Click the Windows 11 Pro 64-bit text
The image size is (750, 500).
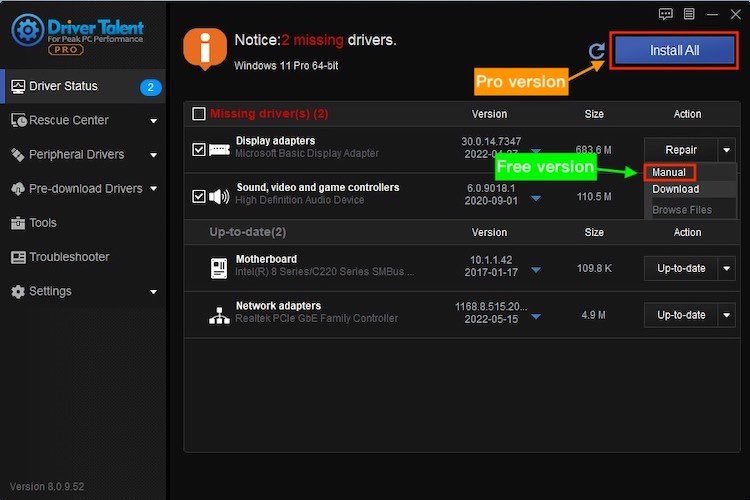pyautogui.click(x=286, y=66)
